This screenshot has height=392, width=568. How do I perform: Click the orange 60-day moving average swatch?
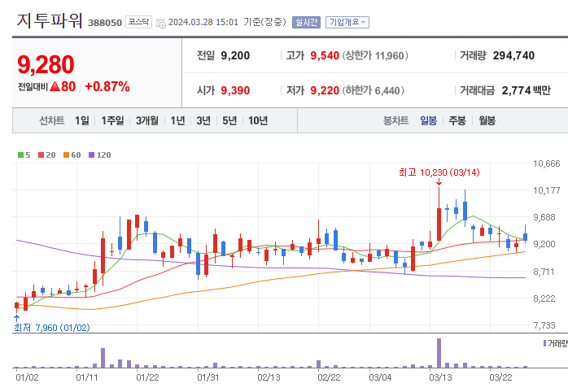[x=66, y=155]
